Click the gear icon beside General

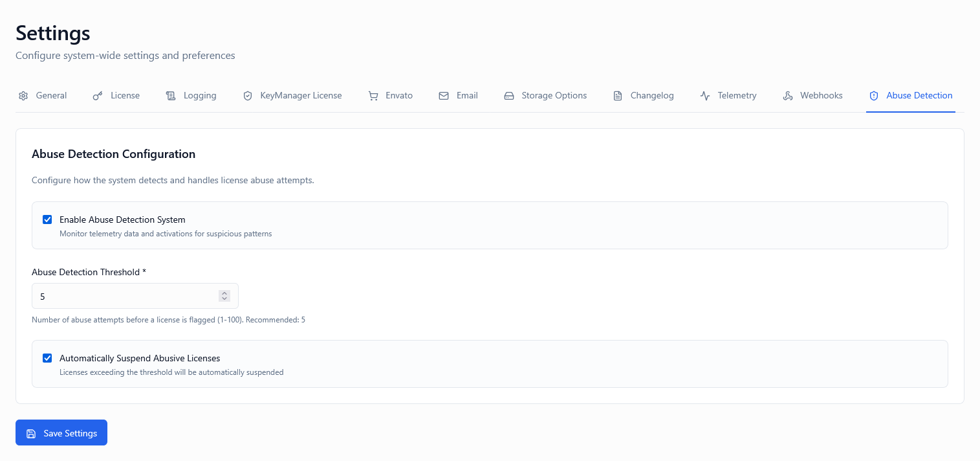[23, 96]
